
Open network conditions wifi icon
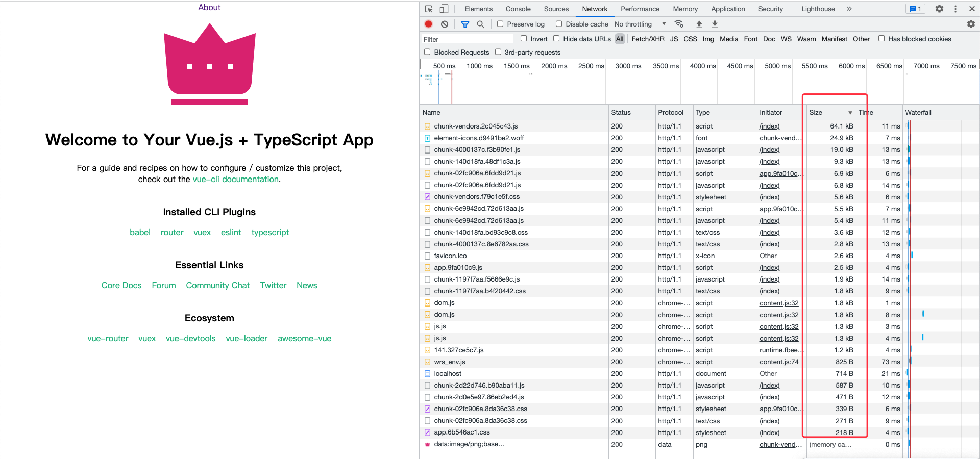click(679, 24)
